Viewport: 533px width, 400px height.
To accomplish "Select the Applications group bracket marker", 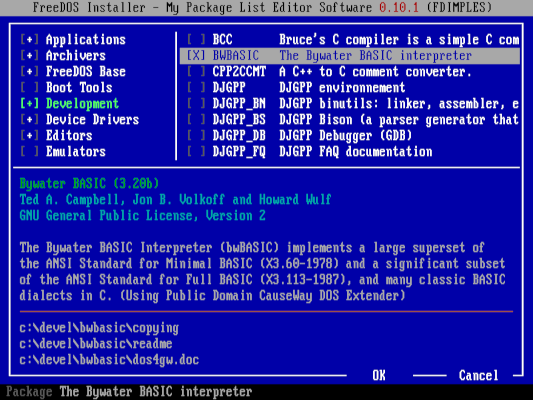I will coord(30,39).
